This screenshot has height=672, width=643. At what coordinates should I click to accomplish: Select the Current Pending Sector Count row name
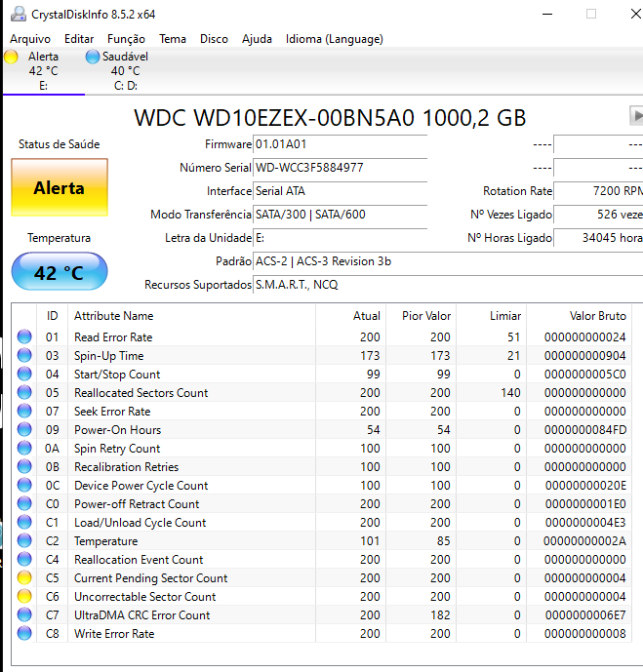[150, 578]
